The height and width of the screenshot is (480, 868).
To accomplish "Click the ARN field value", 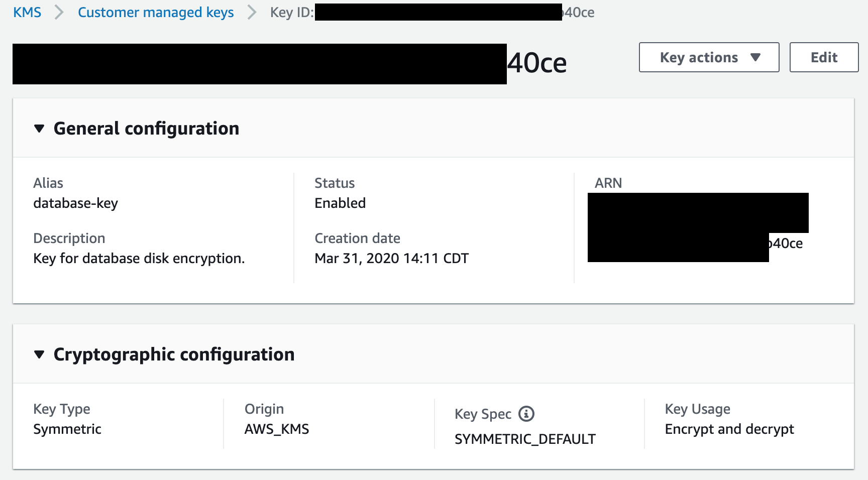I will (698, 226).
